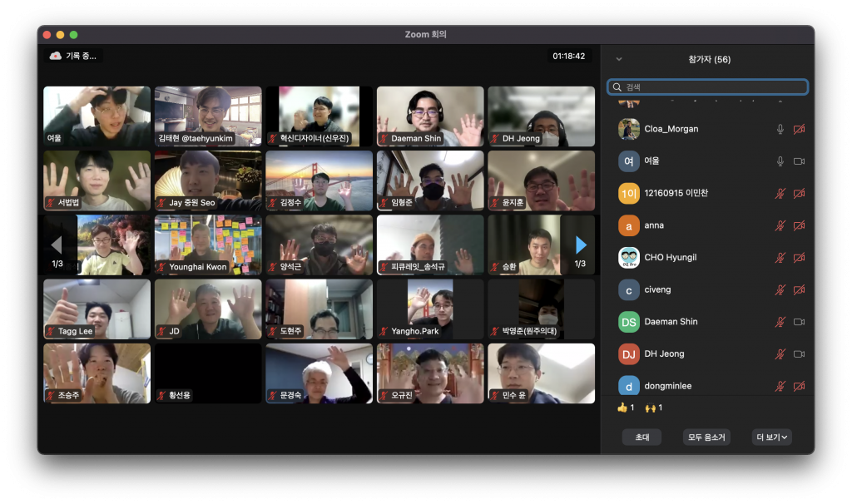Click anna's camera-off icon
This screenshot has height=504, width=852.
point(800,225)
